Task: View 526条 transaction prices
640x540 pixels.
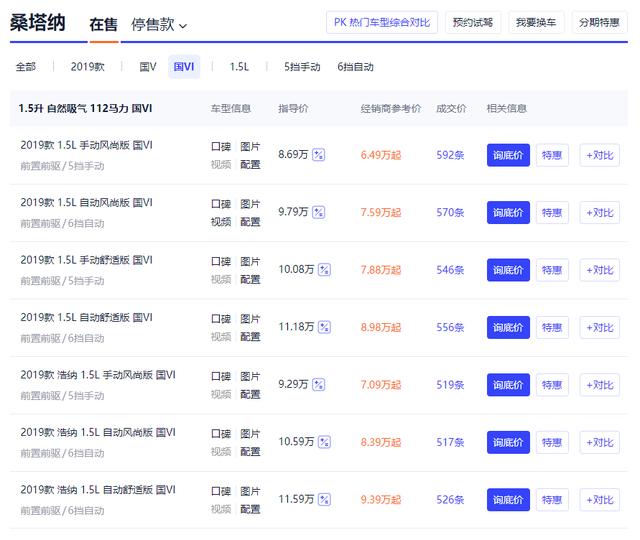Action: (450, 500)
